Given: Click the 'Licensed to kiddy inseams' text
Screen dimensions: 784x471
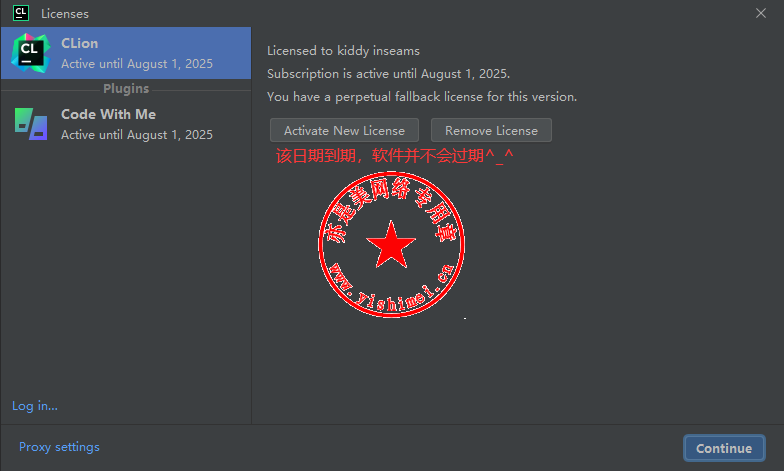Looking at the screenshot, I should (x=343, y=50).
